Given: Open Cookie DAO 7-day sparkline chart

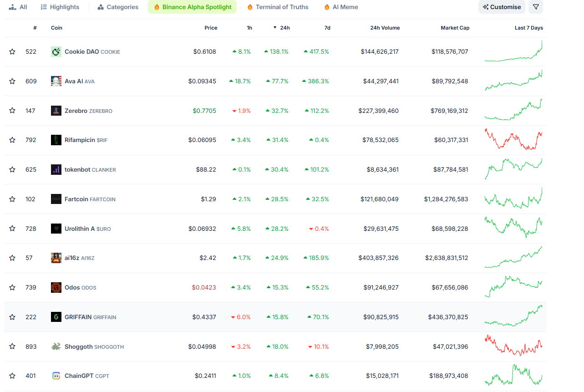Looking at the screenshot, I should pos(513,51).
